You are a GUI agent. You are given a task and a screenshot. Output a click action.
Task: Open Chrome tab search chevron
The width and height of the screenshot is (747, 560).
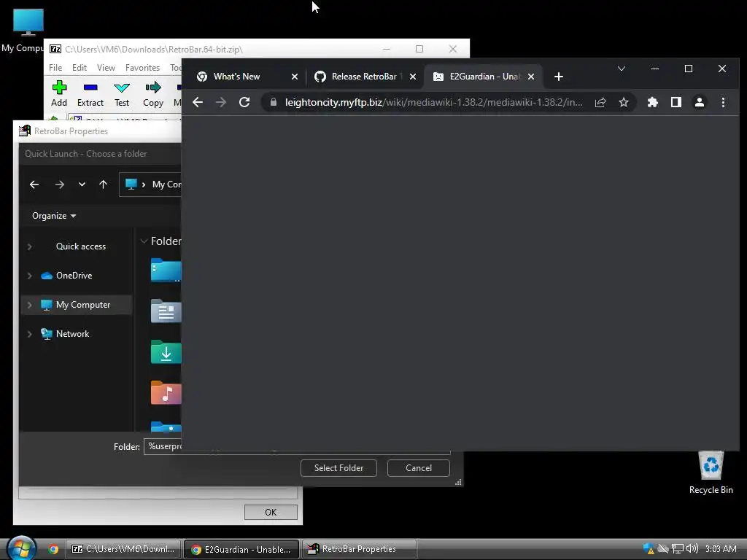pyautogui.click(x=622, y=69)
